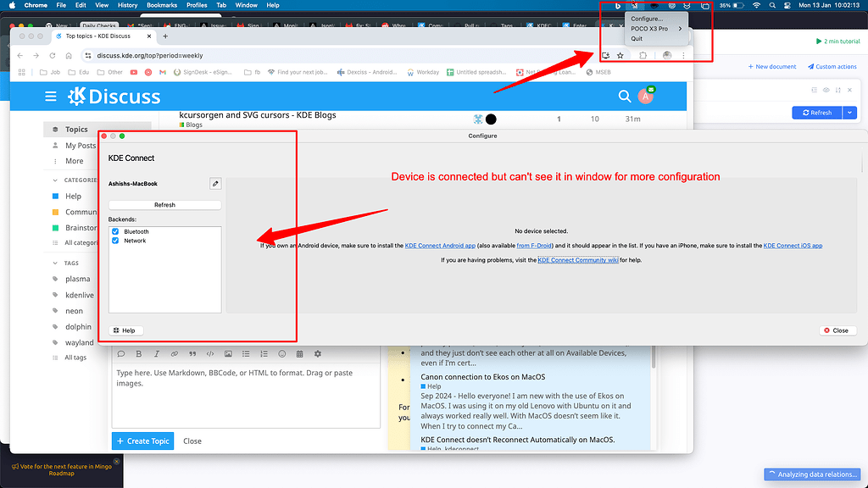This screenshot has height=488, width=868.
Task: Open the Refresh button dropdown arrow
Action: pyautogui.click(x=849, y=112)
